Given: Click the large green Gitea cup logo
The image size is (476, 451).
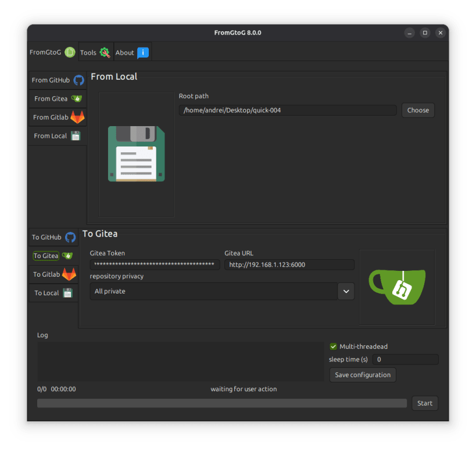Looking at the screenshot, I should coord(397,287).
